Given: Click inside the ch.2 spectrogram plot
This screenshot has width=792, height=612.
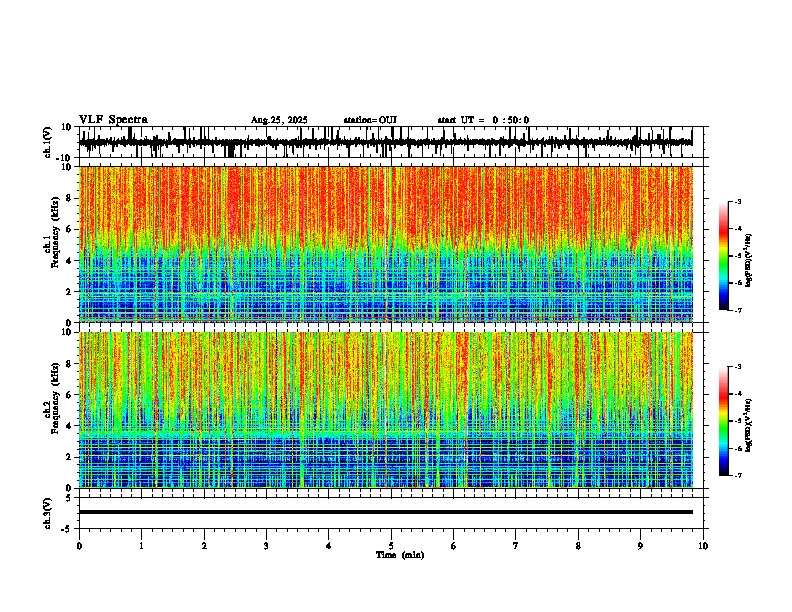Looking at the screenshot, I should (385, 410).
